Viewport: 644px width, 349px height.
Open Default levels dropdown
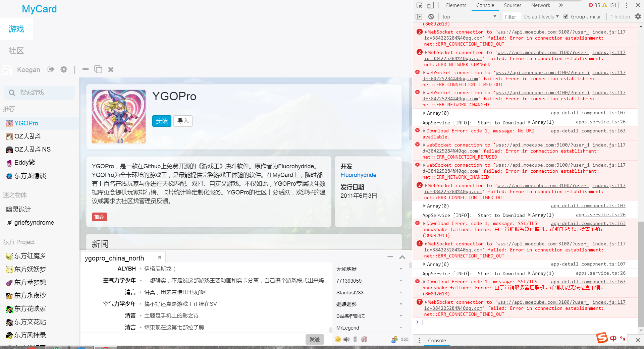[541, 17]
